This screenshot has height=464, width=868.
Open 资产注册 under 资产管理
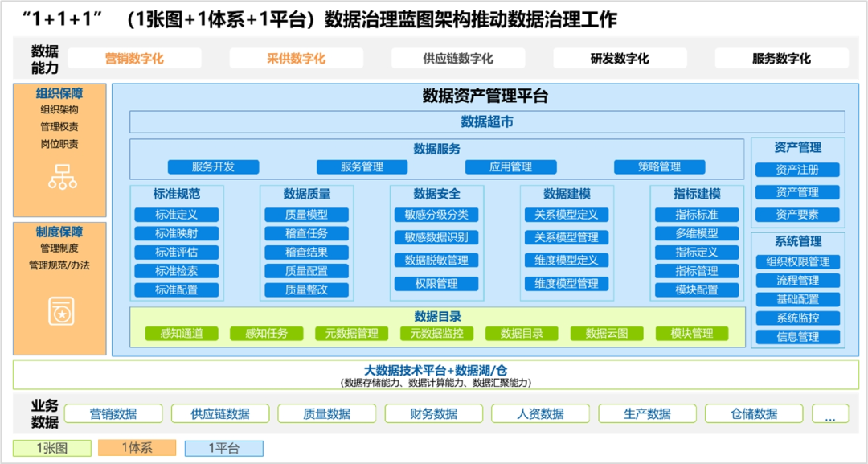[797, 170]
